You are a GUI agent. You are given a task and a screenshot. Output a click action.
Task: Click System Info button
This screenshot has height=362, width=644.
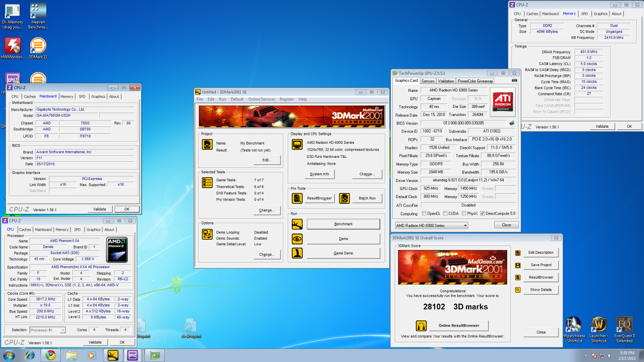[x=319, y=174]
